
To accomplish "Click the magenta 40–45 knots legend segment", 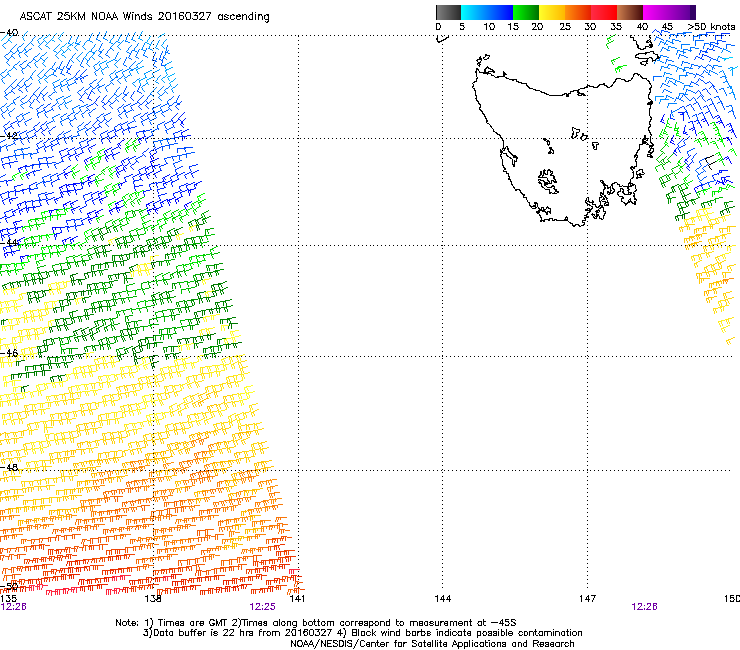I will coord(656,12).
